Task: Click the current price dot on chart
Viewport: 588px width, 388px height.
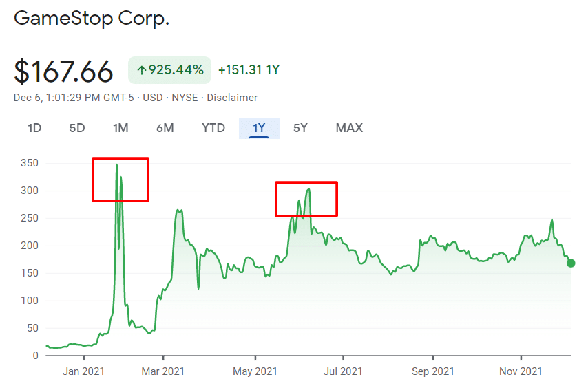Action: (571, 263)
